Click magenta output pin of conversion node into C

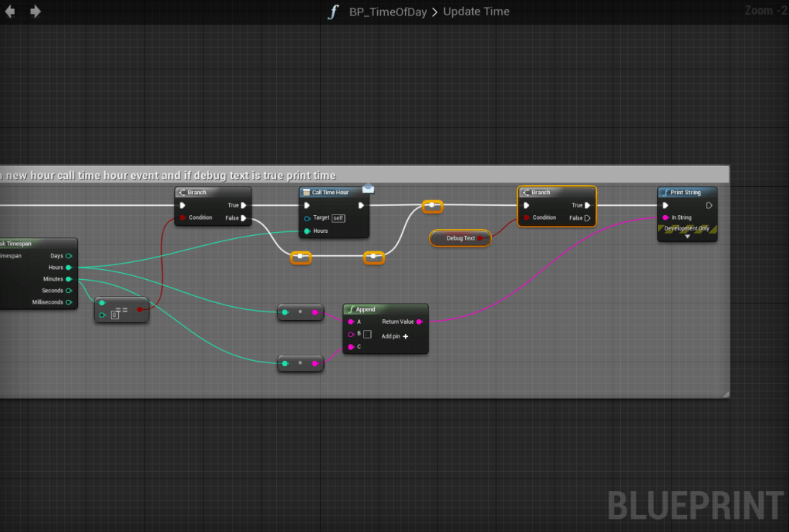coord(315,363)
